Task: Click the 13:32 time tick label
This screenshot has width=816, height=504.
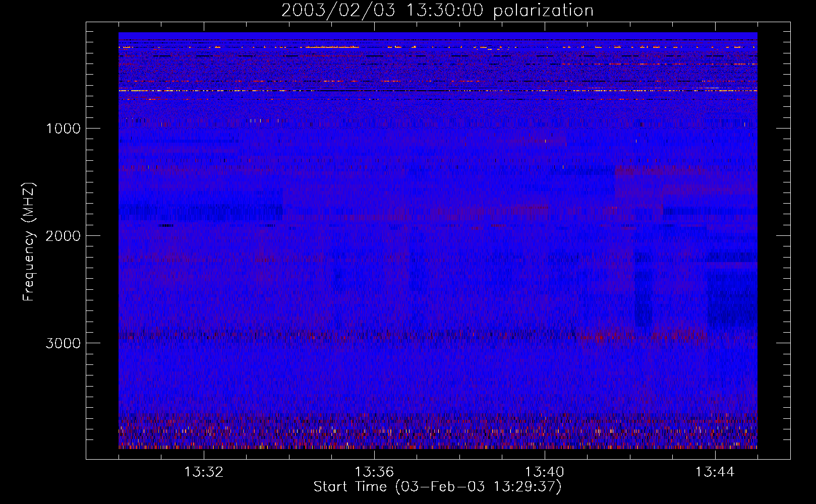Action: [x=204, y=472]
